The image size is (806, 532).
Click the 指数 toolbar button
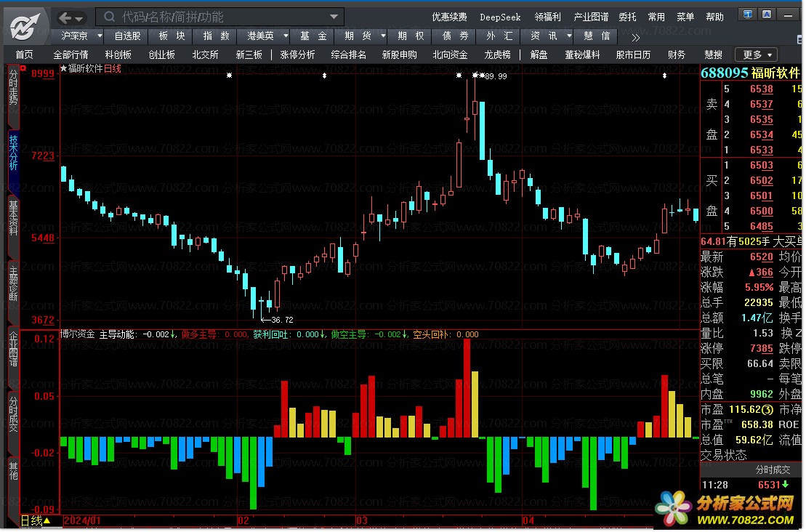coord(216,36)
